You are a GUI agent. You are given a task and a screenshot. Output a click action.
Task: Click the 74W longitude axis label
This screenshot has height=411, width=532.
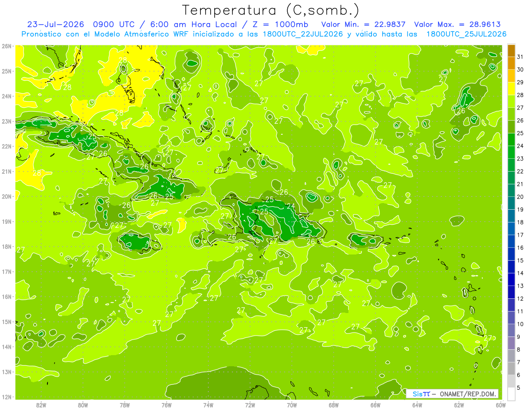click(208, 405)
